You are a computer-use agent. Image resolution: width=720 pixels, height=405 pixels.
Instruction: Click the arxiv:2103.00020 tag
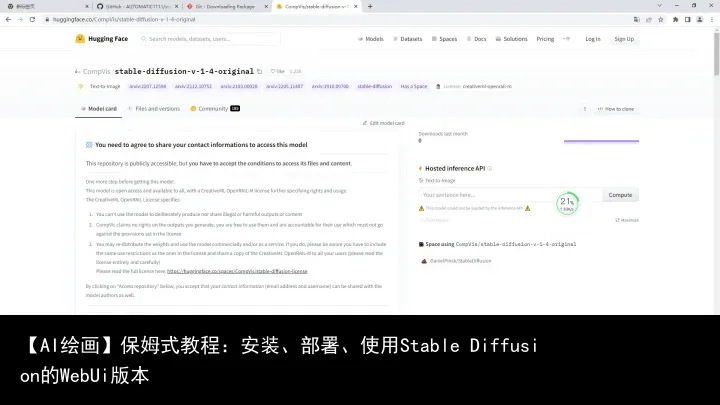[239, 86]
